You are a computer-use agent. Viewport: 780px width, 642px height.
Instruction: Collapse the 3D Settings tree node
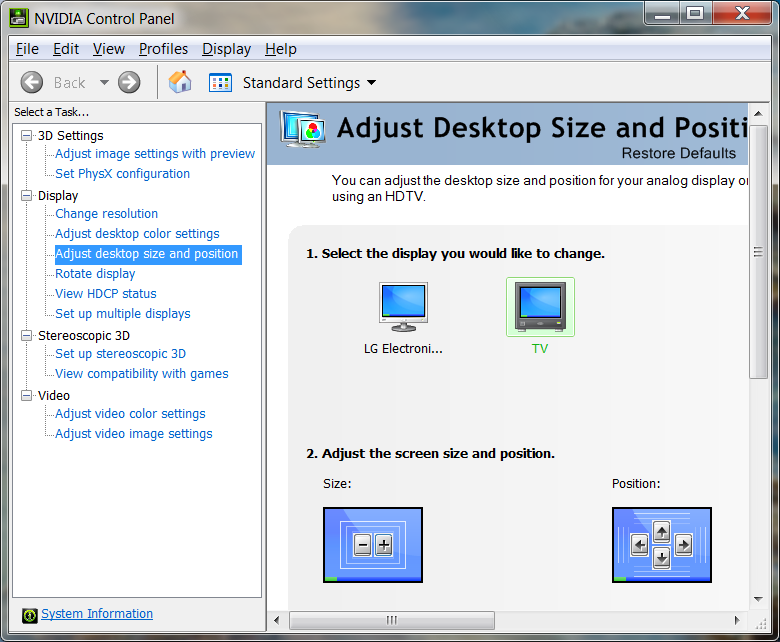(x=26, y=135)
